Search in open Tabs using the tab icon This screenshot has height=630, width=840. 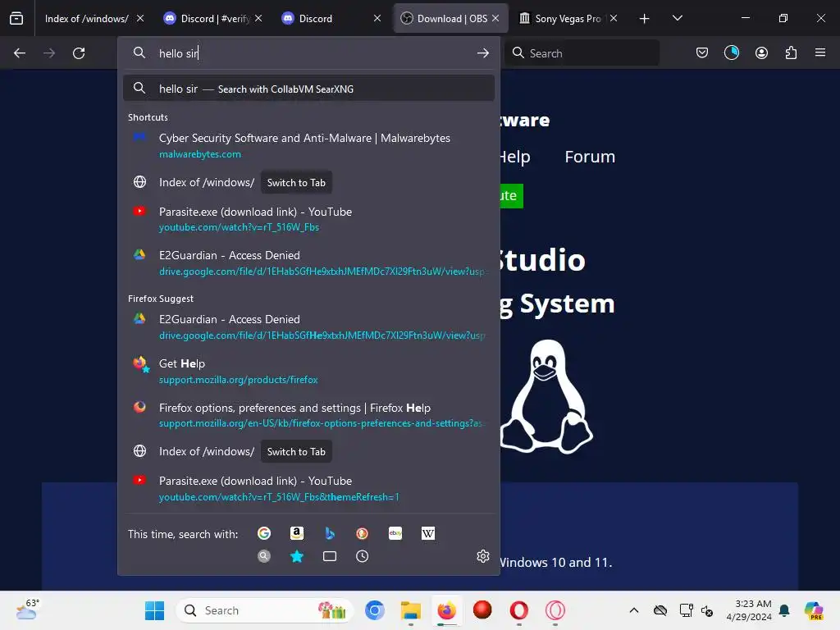point(330,556)
